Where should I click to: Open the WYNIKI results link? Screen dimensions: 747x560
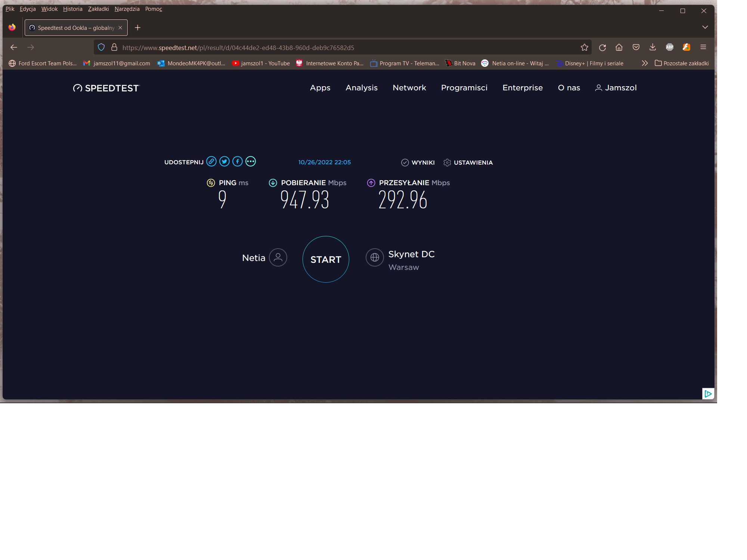pos(418,162)
